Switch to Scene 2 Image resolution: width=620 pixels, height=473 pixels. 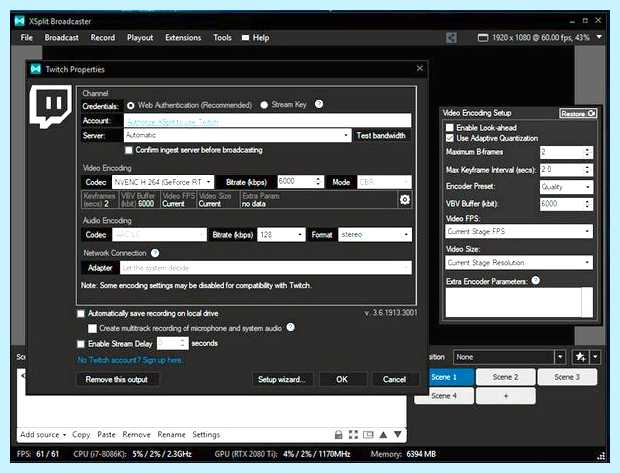point(506,377)
